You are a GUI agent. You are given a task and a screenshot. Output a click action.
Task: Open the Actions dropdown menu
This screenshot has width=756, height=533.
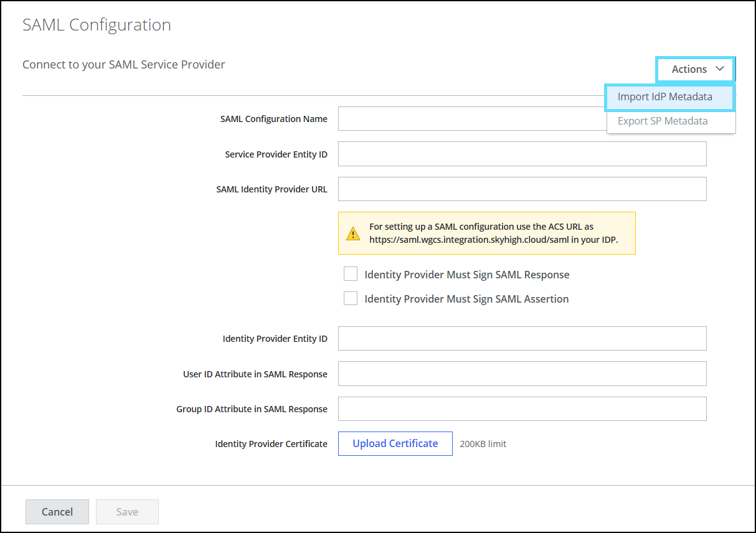696,69
